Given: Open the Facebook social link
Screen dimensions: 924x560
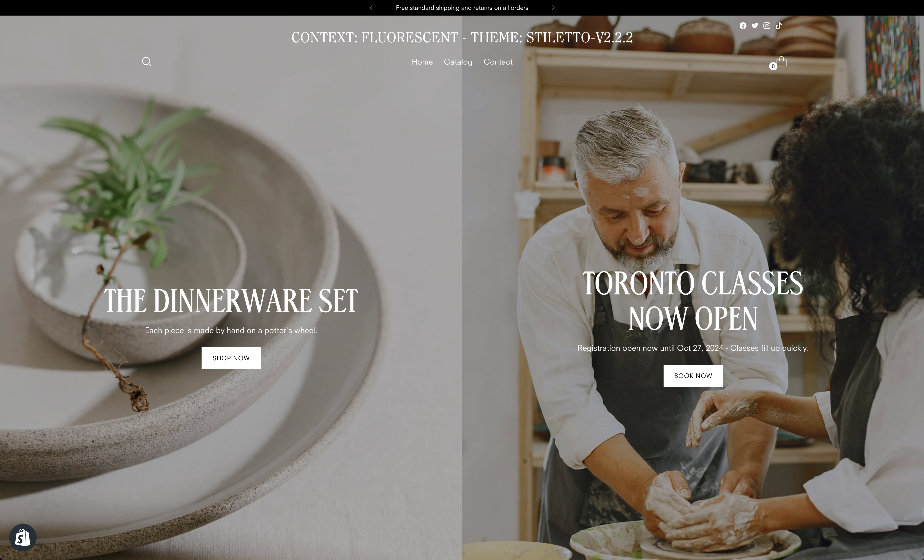Looking at the screenshot, I should pos(743,25).
